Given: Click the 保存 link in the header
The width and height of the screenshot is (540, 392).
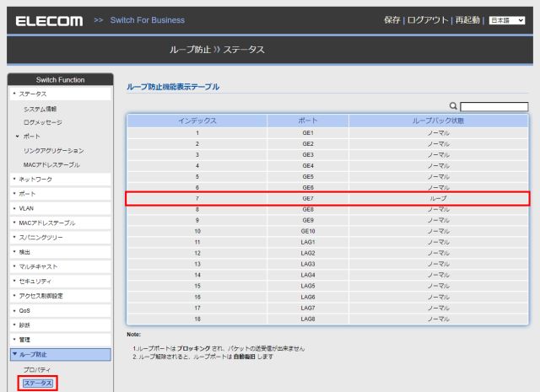Looking at the screenshot, I should coord(392,19).
